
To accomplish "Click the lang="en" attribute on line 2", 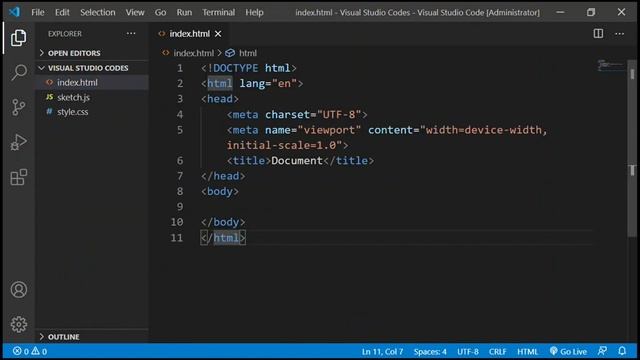I will pos(268,84).
